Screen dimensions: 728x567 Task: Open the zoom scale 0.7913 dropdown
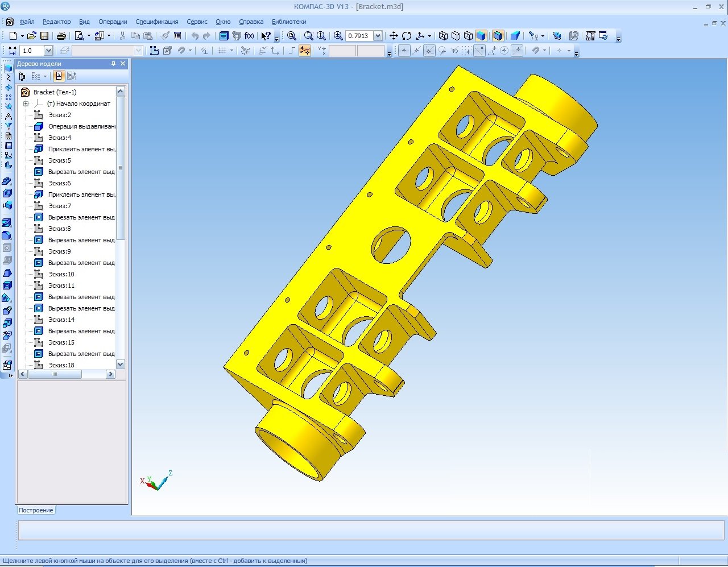378,36
